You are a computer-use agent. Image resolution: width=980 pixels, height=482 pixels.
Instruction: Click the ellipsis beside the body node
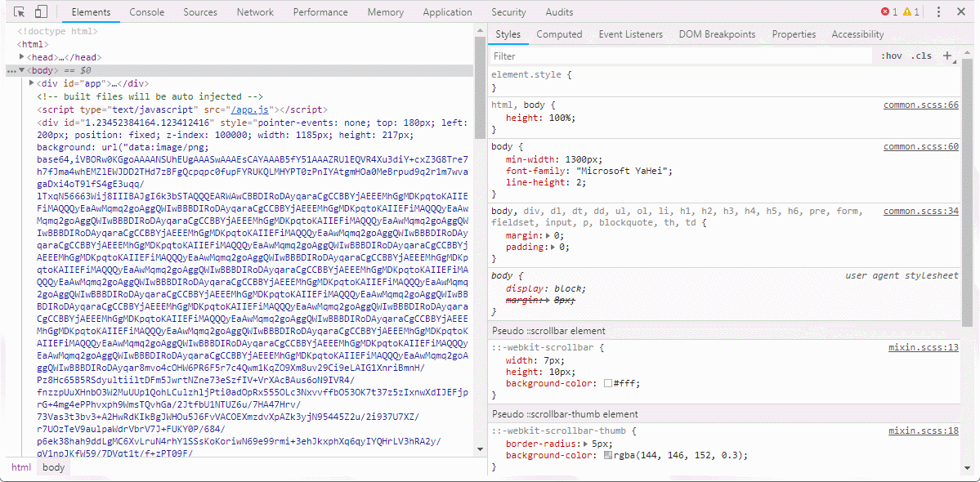point(11,70)
